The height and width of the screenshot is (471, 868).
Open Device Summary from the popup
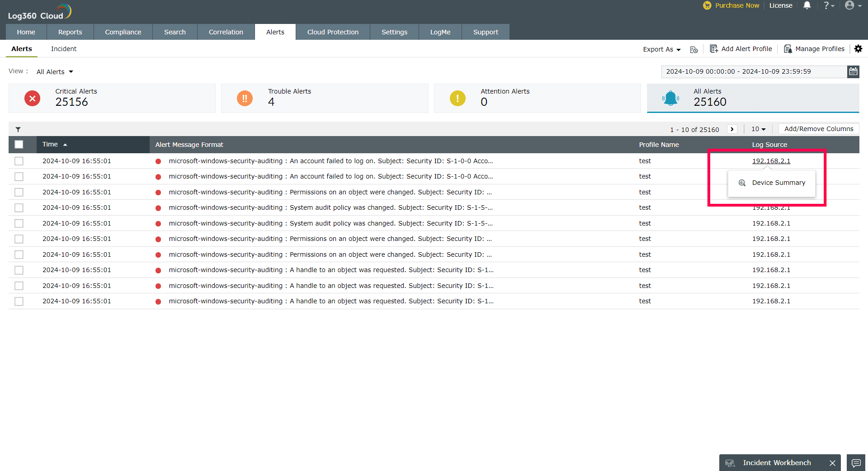772,183
